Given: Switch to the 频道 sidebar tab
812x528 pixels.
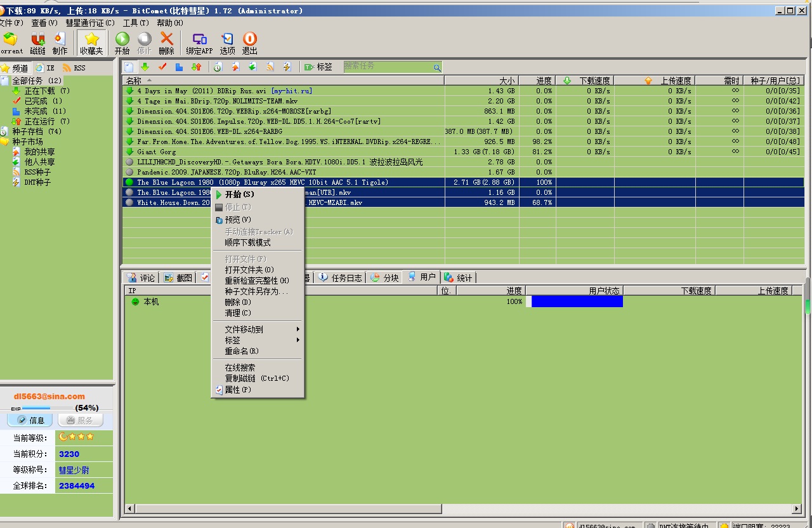Looking at the screenshot, I should pos(15,68).
